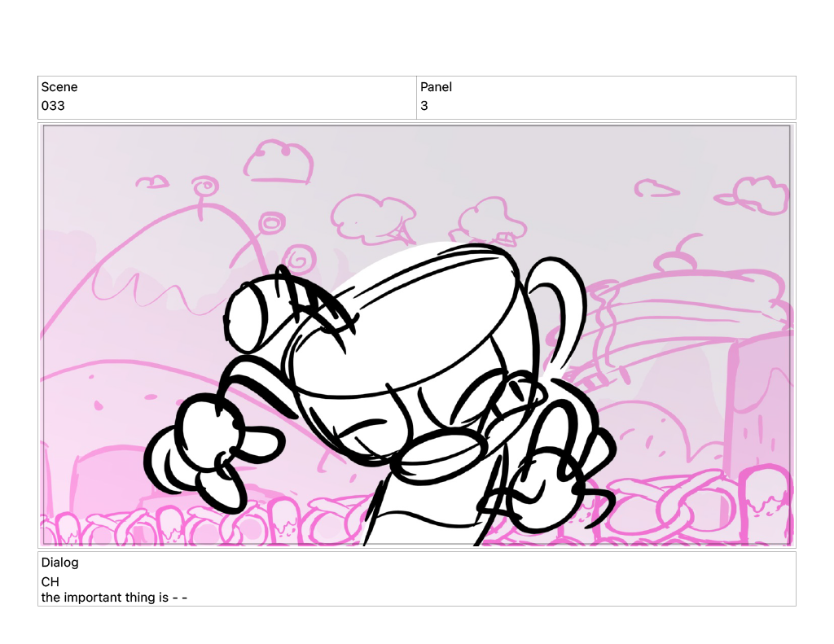The image size is (834, 644).
Task: Click the large cloud at top center
Action: click(x=281, y=160)
